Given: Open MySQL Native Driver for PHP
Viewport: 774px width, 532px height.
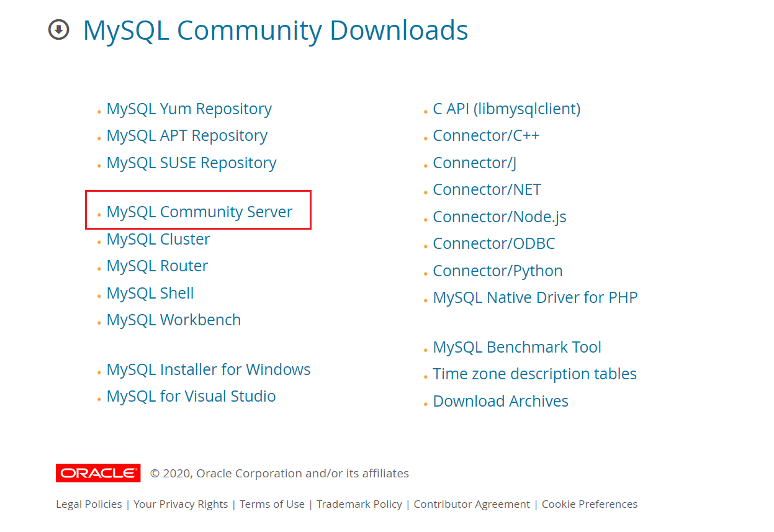Looking at the screenshot, I should click(535, 297).
